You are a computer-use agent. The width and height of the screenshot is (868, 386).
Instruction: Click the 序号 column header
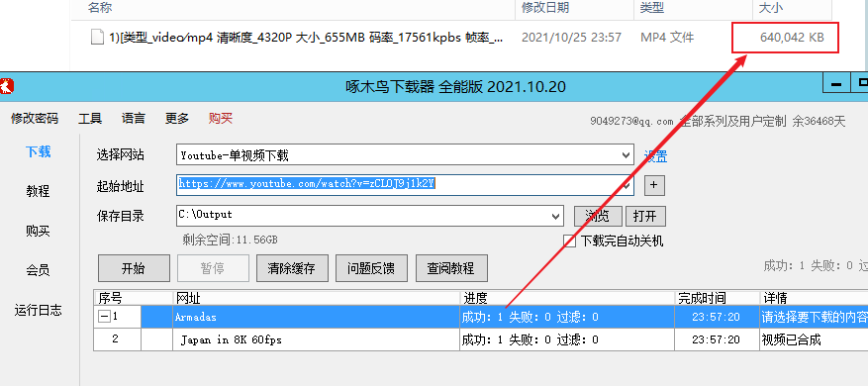pos(110,299)
